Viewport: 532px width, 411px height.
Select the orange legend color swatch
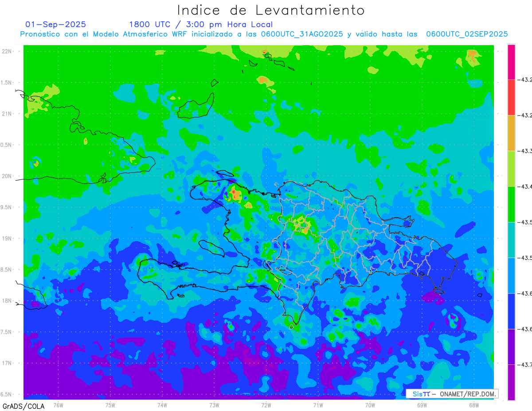click(511, 133)
